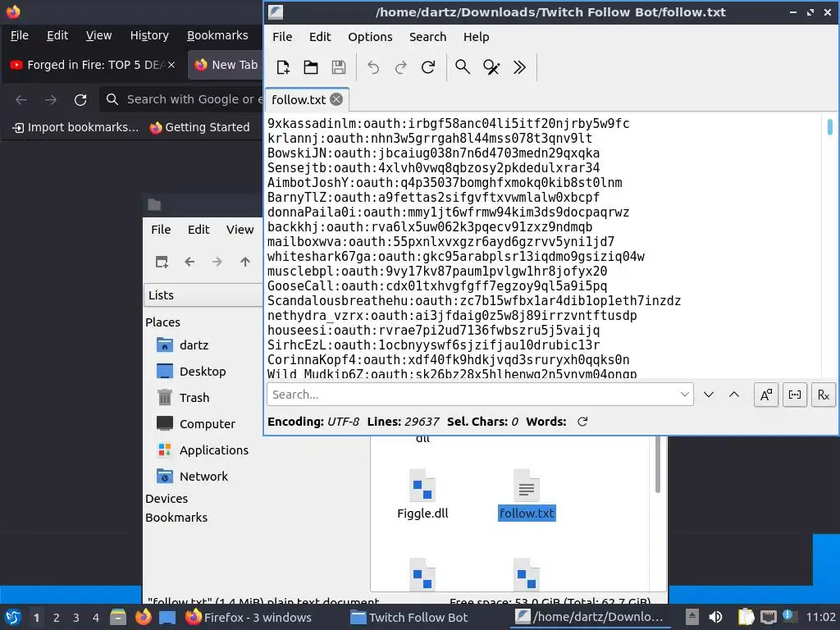Open the Help menu
Screen dimensions: 840x630
point(477,37)
